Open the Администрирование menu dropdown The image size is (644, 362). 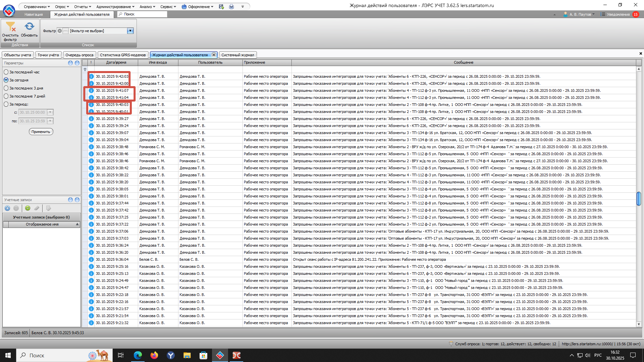115,7
